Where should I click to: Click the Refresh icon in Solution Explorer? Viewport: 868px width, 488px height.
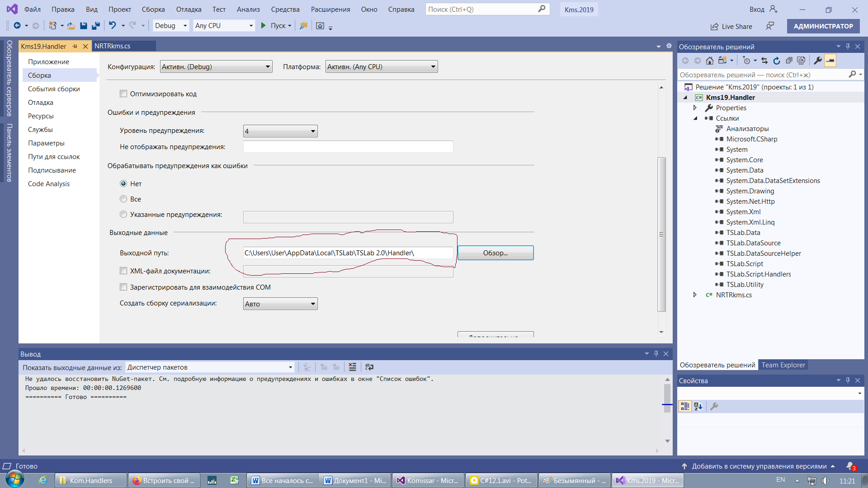(776, 61)
